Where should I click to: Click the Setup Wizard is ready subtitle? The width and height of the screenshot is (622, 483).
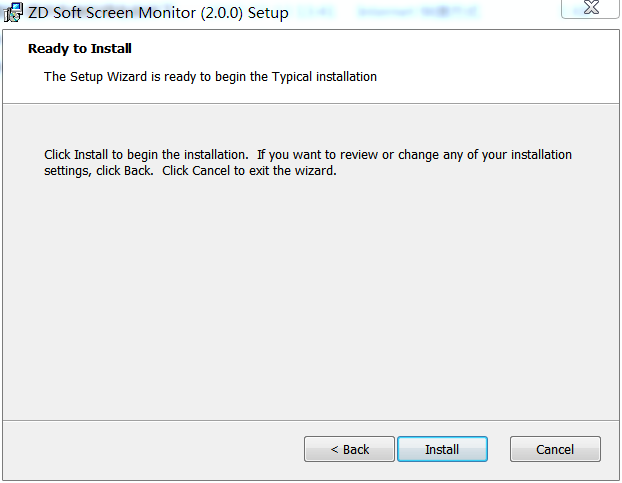210,77
